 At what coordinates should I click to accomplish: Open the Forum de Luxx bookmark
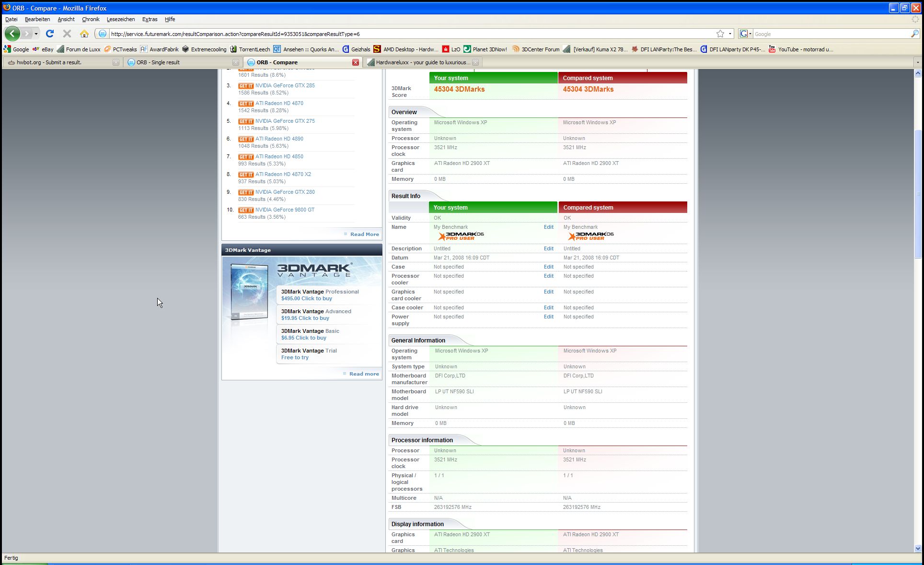point(79,49)
